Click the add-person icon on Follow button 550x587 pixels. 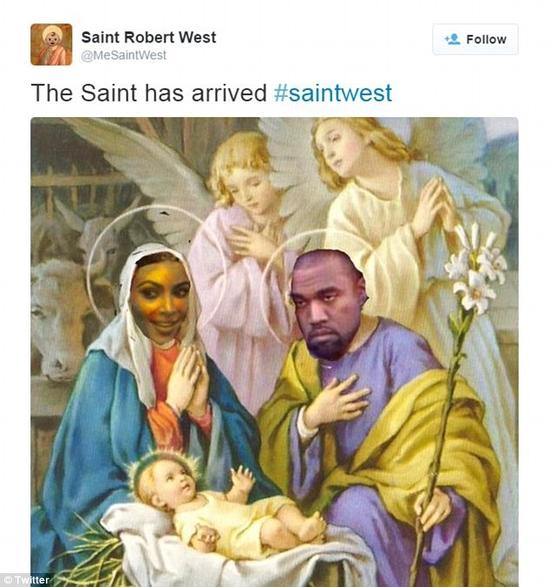(x=452, y=39)
